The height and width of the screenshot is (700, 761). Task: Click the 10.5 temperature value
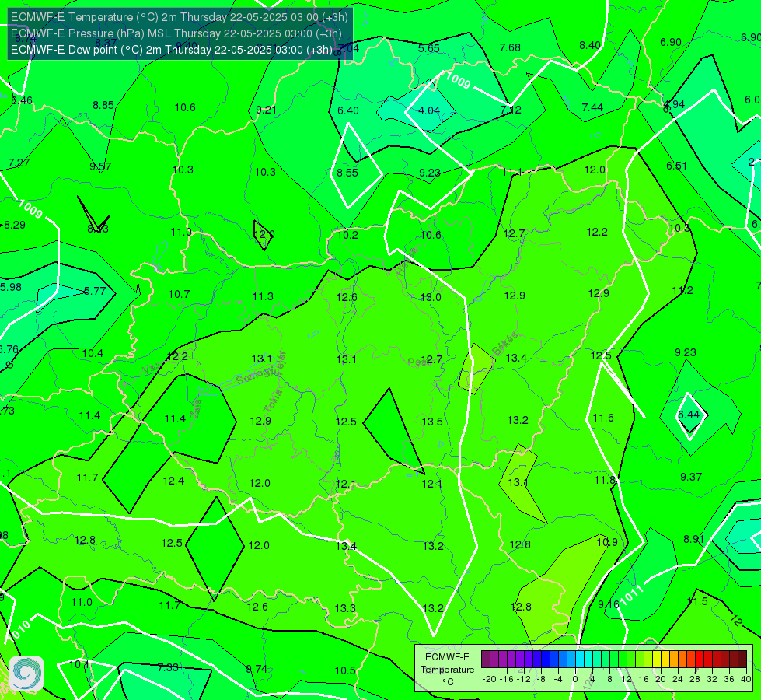[345, 670]
